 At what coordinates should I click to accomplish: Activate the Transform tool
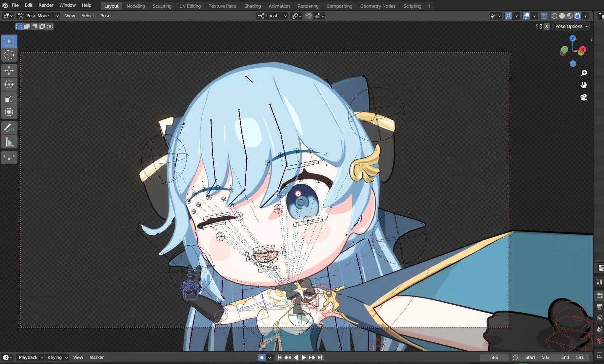coord(9,112)
